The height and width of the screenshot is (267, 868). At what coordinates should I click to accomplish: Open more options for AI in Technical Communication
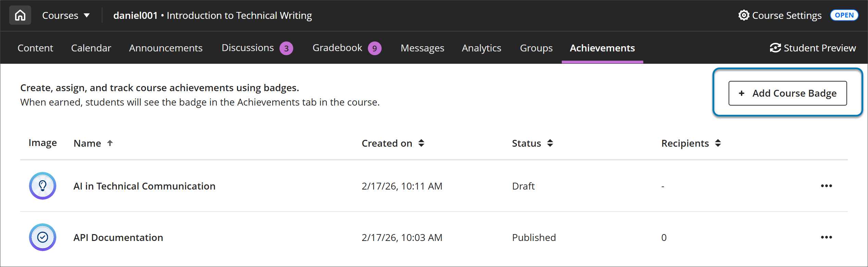[x=826, y=186]
